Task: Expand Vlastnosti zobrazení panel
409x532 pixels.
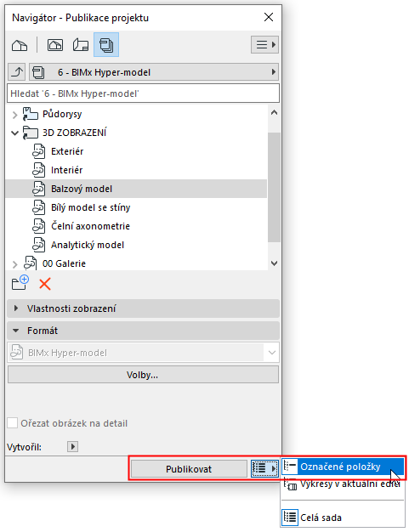Action: 143,308
